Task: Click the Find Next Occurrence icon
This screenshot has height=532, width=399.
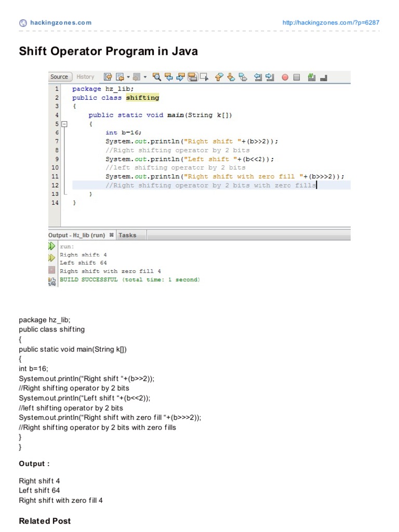Action: coord(180,77)
